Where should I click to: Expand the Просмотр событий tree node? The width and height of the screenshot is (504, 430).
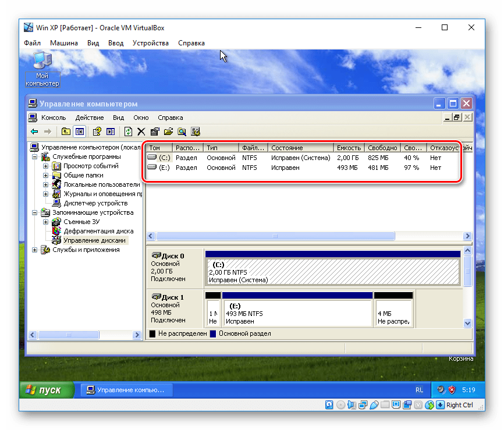45,166
